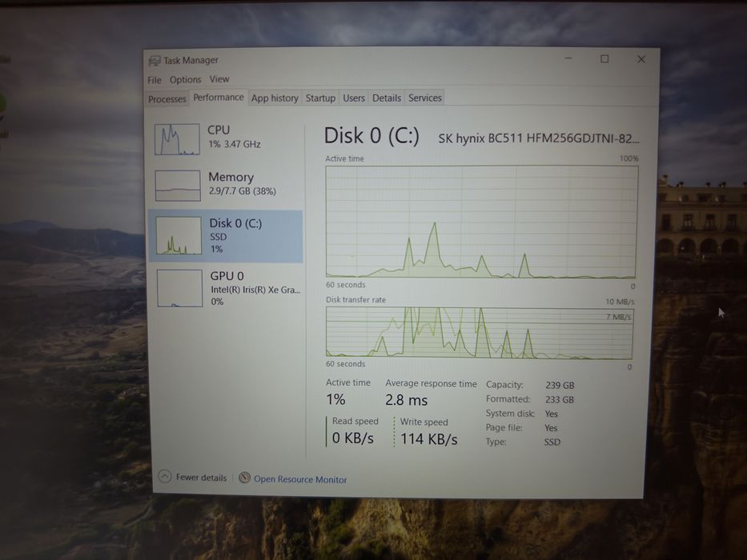Click the Disk 0 mini graph thumbnail
The width and height of the screenshot is (747, 560).
click(x=179, y=236)
